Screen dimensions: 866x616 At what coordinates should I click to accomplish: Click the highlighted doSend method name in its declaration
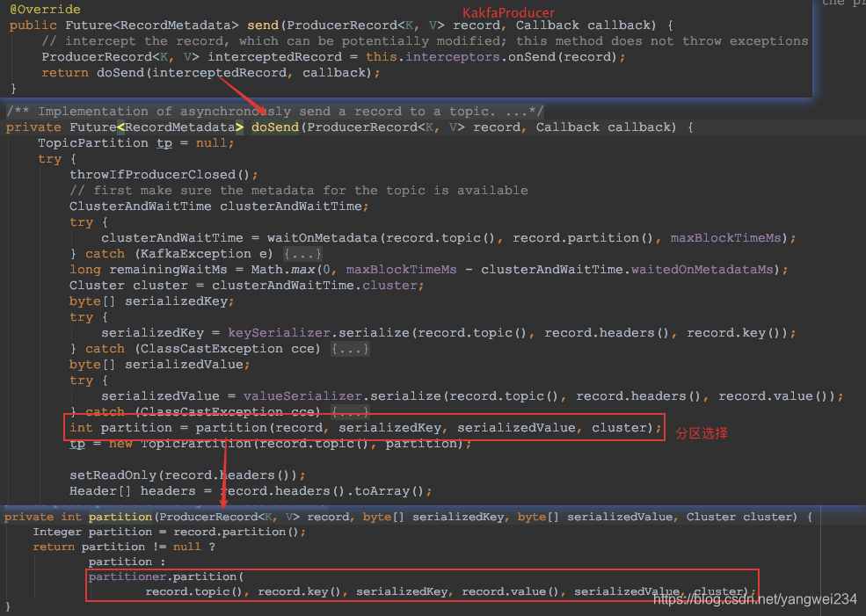275,127
